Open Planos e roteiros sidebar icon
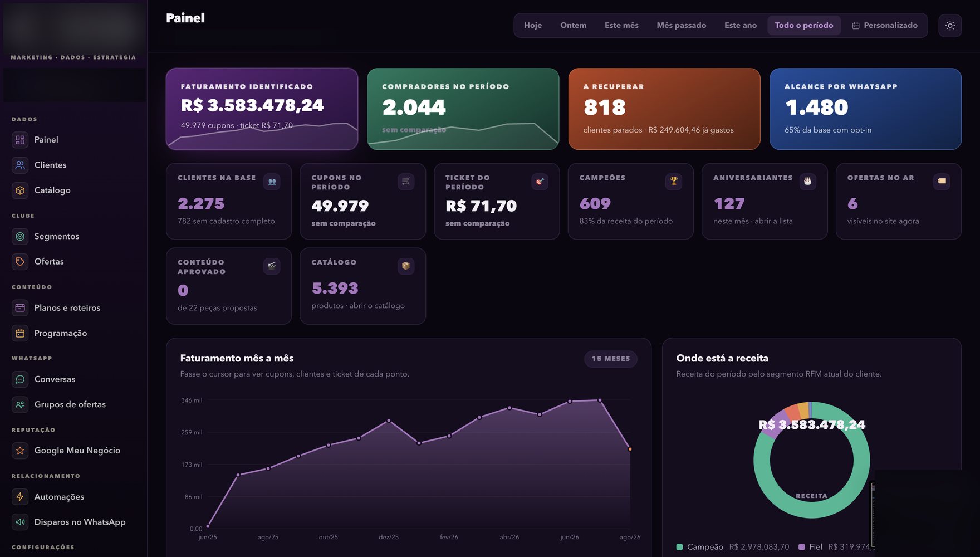 (x=20, y=308)
